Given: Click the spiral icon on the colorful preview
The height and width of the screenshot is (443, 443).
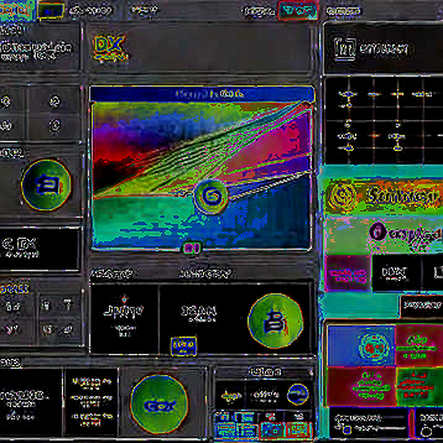Looking at the screenshot, I should pos(211,197).
